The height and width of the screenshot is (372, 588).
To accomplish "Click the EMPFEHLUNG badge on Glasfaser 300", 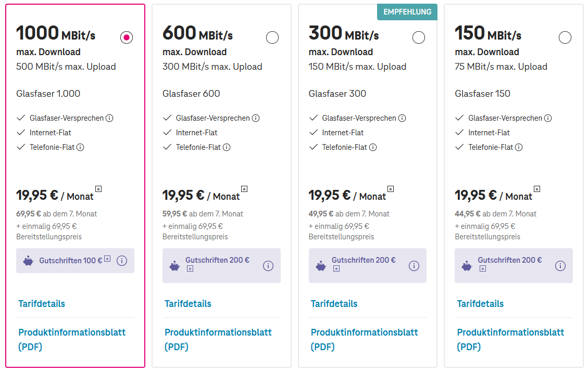I will (x=407, y=12).
